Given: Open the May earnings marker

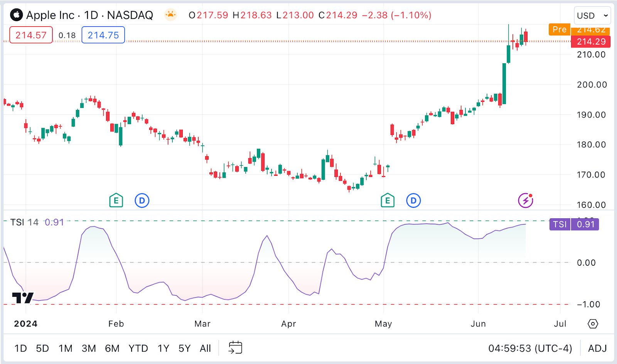Looking at the screenshot, I should 388,201.
